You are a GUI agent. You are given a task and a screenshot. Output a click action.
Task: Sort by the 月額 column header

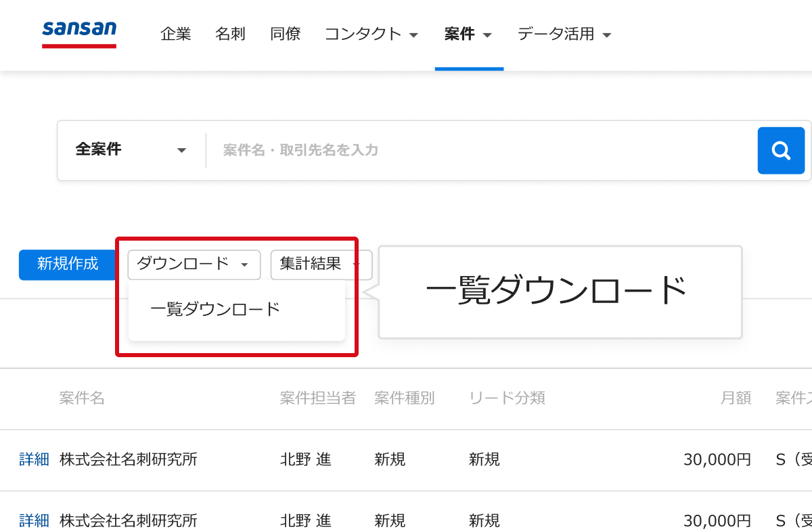[x=736, y=398]
